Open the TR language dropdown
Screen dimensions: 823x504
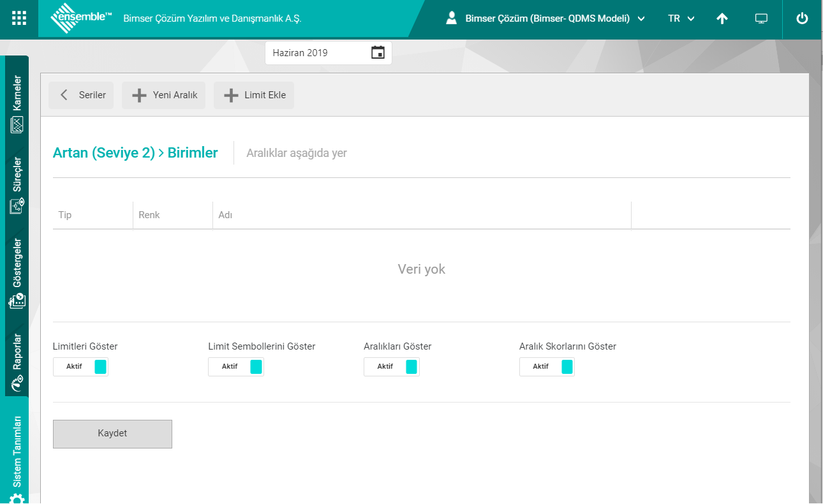(681, 19)
